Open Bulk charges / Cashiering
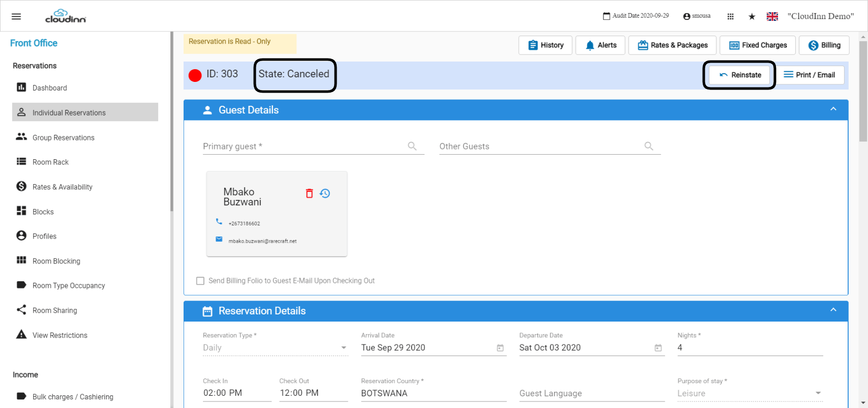The height and width of the screenshot is (408, 868). (x=85, y=397)
